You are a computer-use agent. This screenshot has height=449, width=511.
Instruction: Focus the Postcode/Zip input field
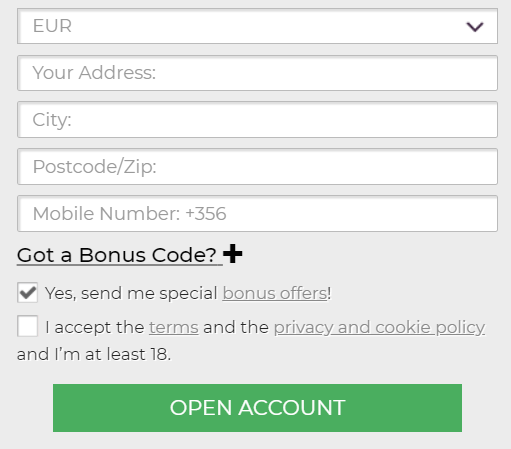[257, 167]
